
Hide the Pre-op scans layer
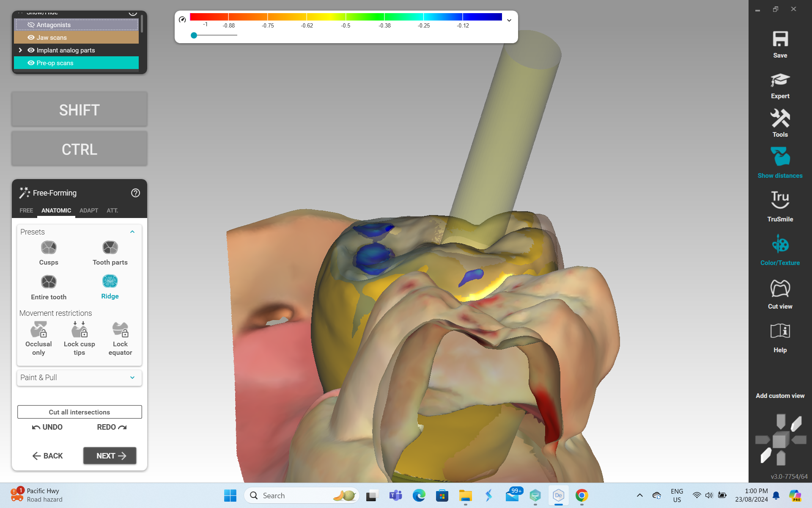(31, 63)
